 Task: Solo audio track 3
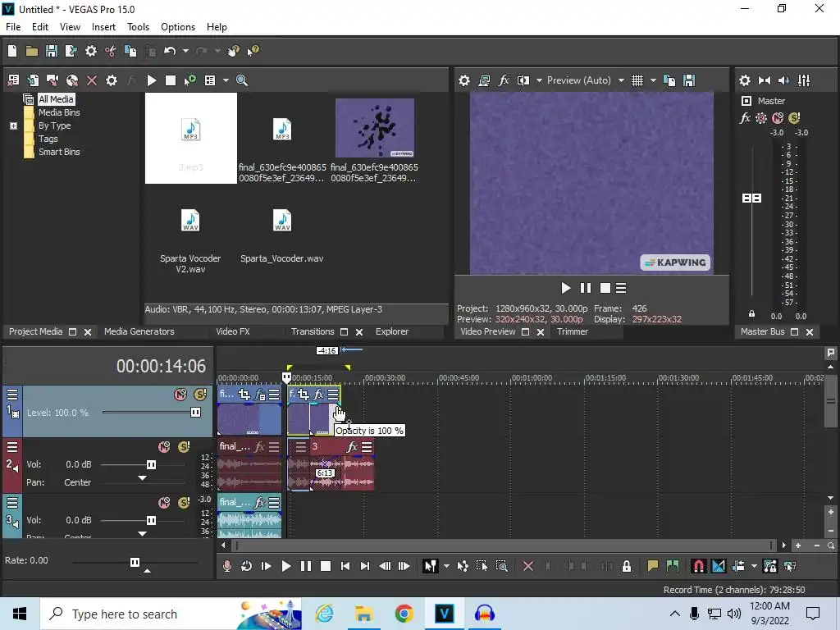pyautogui.click(x=183, y=503)
